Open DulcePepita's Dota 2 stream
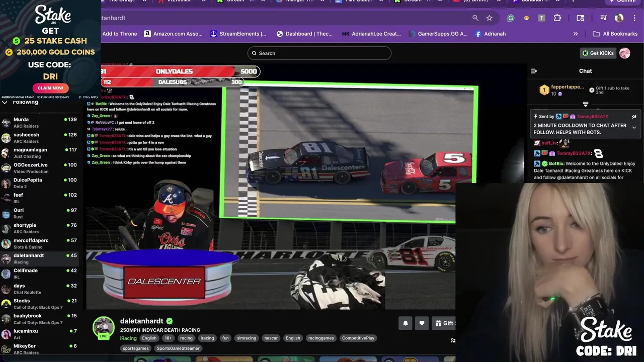This screenshot has height=362, width=644. (39, 183)
